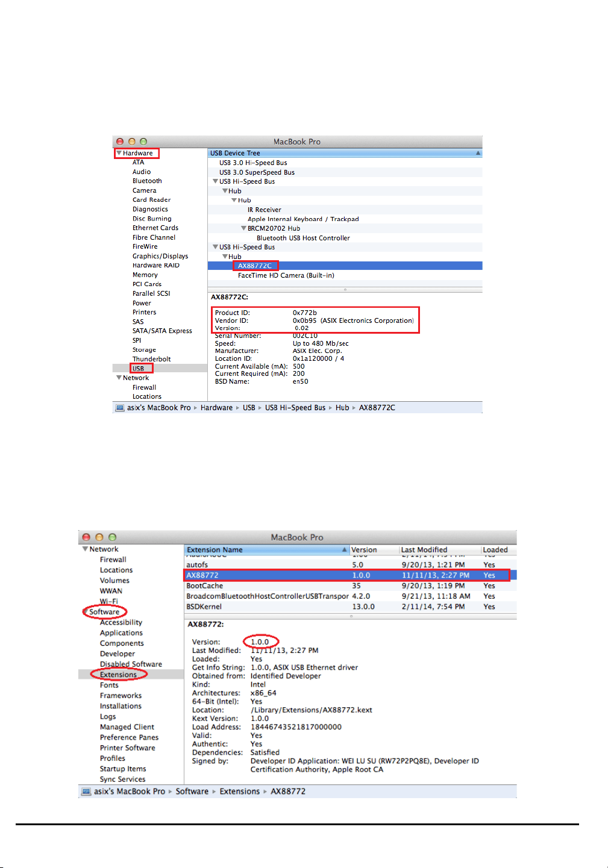Select FaceTime HD Camera (Built-in) row
This screenshot has height=868, width=608.
345,275
